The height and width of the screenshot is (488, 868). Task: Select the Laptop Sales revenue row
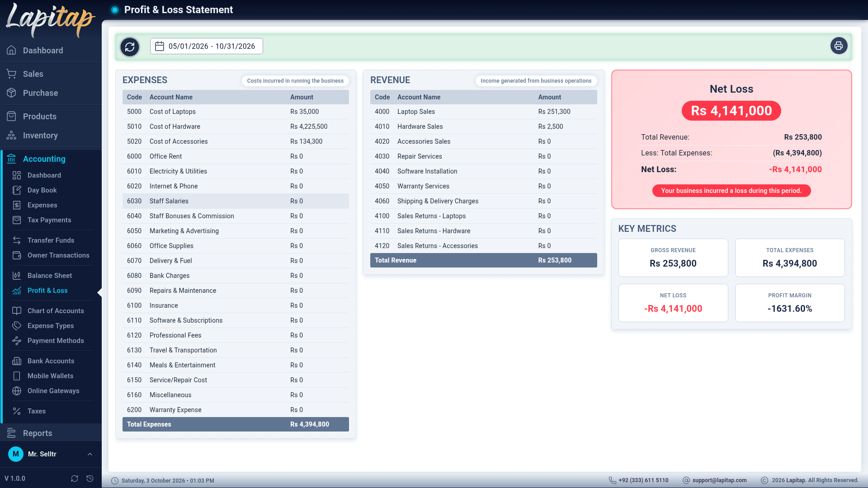coord(483,112)
